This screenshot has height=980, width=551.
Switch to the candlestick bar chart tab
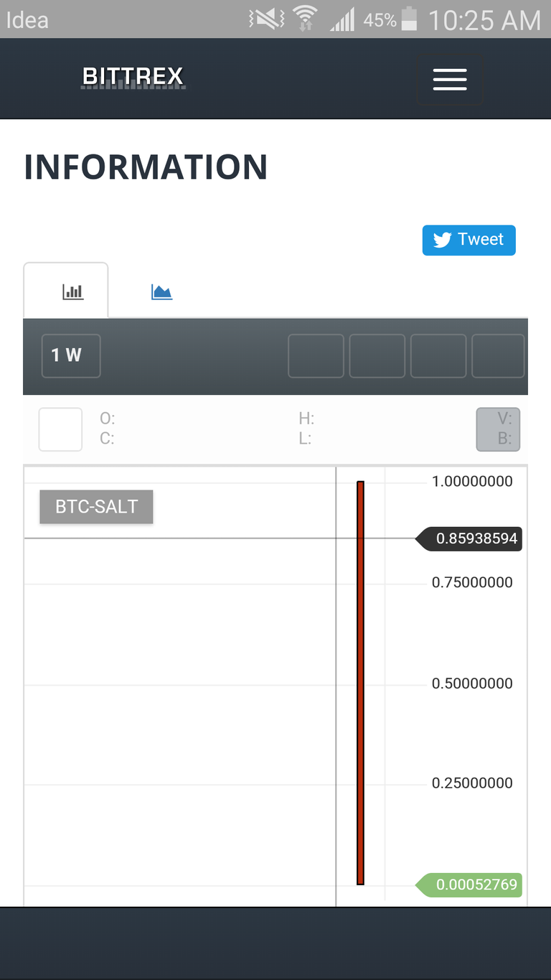coord(73,291)
